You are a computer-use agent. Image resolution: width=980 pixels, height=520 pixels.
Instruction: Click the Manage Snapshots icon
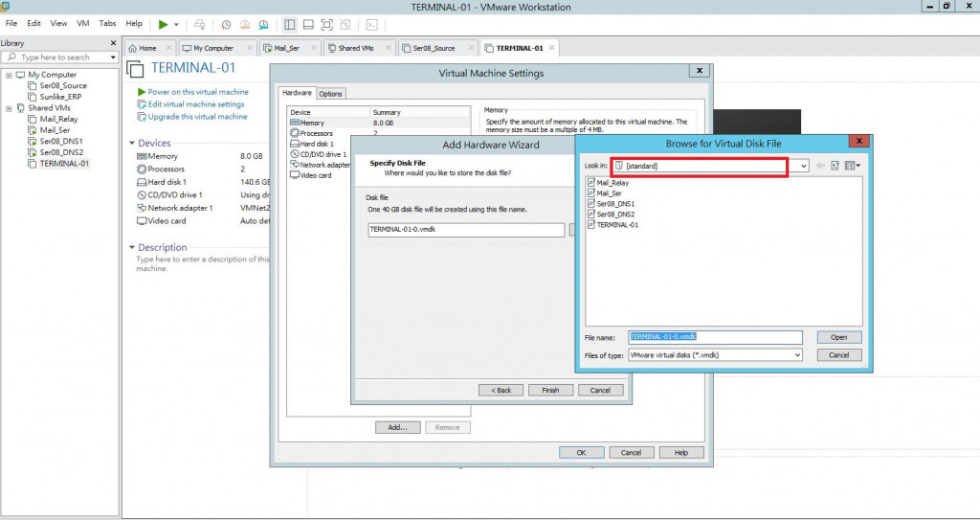pyautogui.click(x=263, y=24)
